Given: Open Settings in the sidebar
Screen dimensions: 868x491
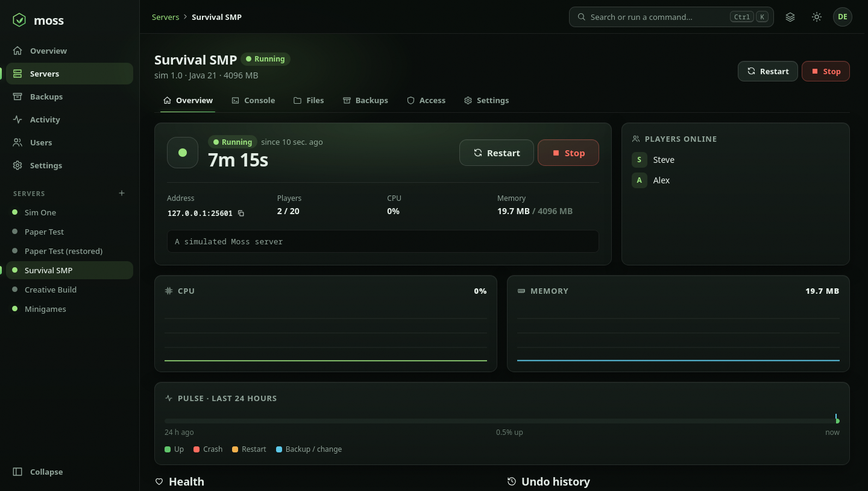Looking at the screenshot, I should point(69,165).
